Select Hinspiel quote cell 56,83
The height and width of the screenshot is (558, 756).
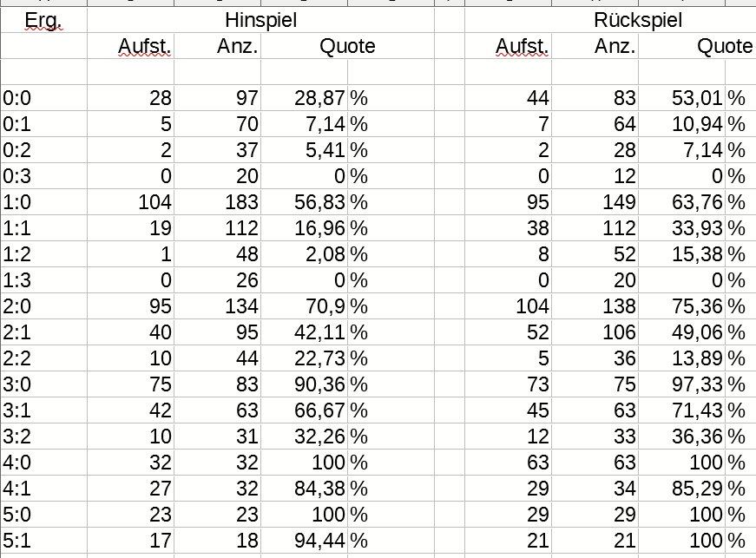coord(305,202)
